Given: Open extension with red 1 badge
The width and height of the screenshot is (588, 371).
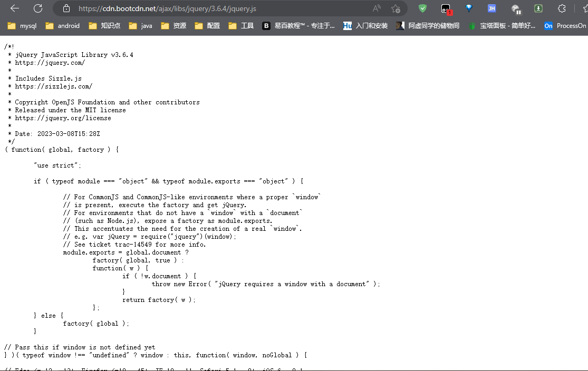Looking at the screenshot, I should [x=446, y=8].
